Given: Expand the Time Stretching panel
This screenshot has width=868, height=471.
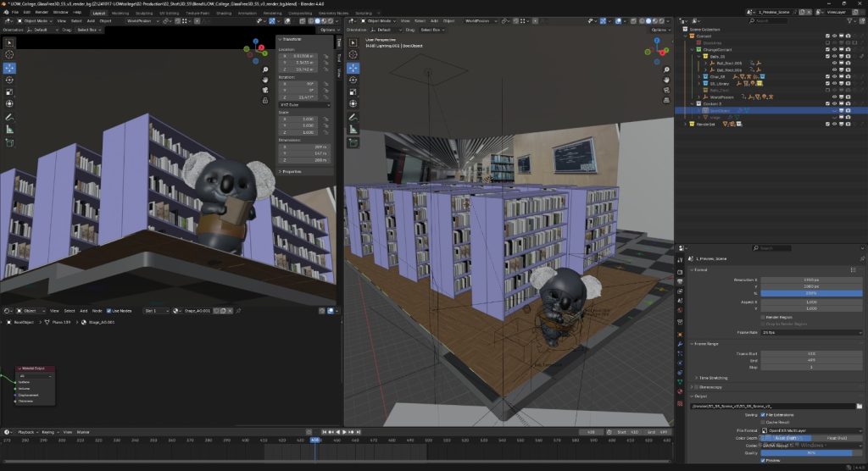Looking at the screenshot, I should [712, 378].
